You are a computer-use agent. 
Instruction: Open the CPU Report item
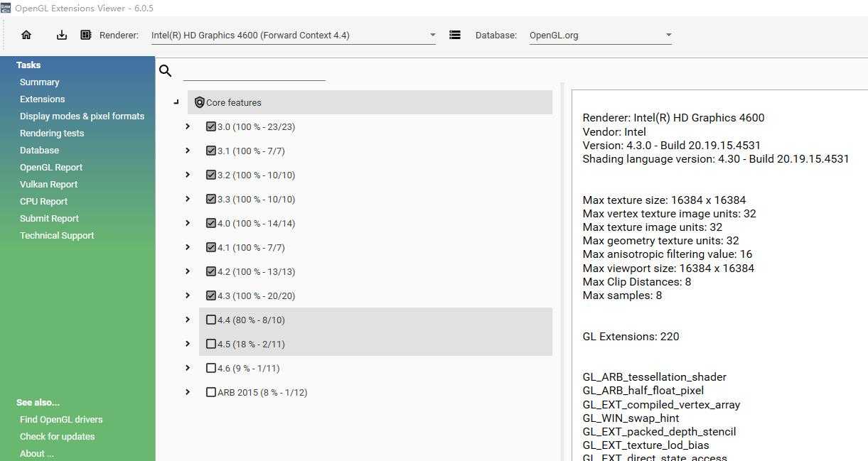click(43, 202)
